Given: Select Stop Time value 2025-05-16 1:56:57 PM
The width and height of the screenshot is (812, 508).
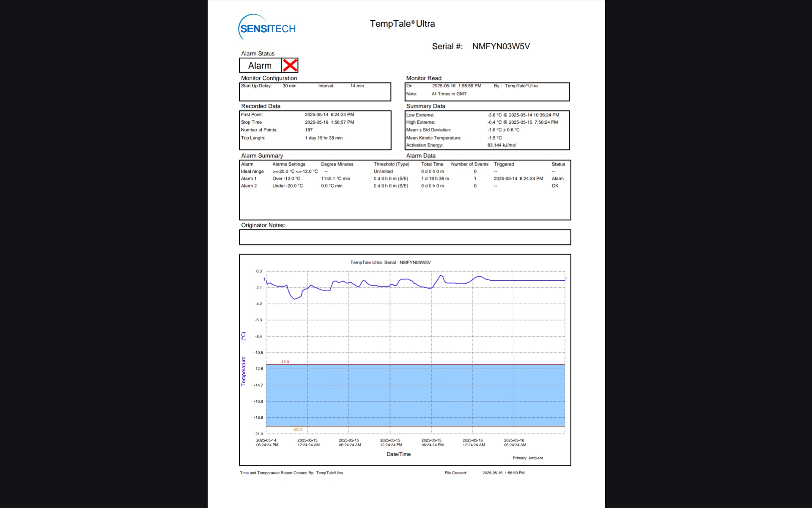Looking at the screenshot, I should [x=329, y=122].
